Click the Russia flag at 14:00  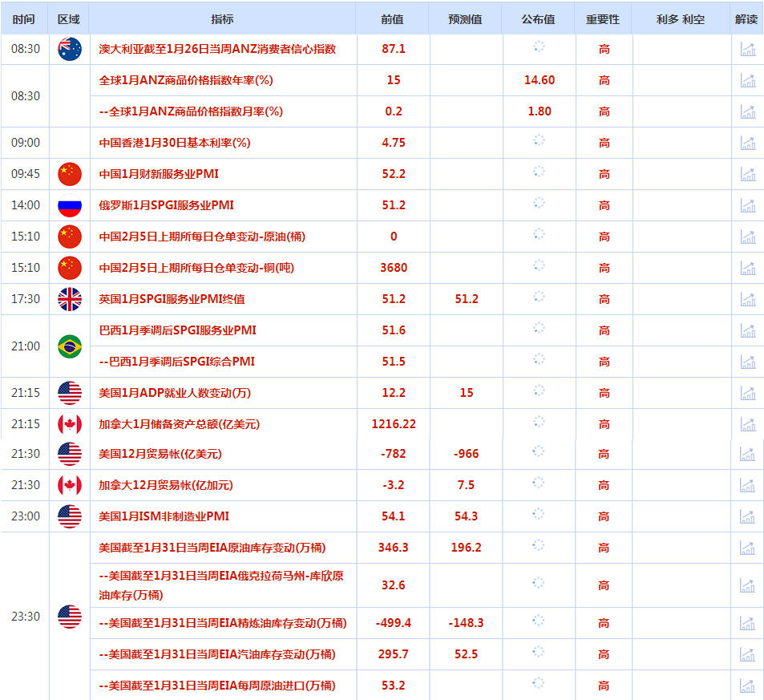(x=70, y=205)
